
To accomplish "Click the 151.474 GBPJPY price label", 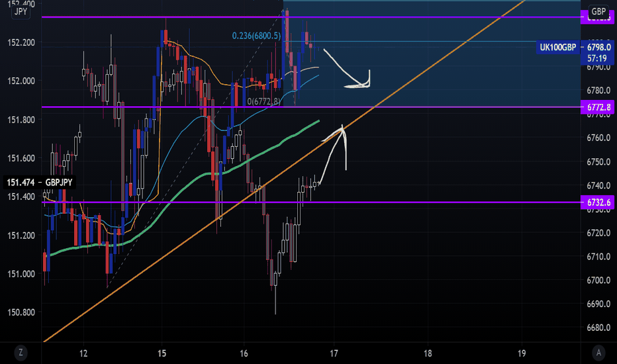I will point(39,182).
